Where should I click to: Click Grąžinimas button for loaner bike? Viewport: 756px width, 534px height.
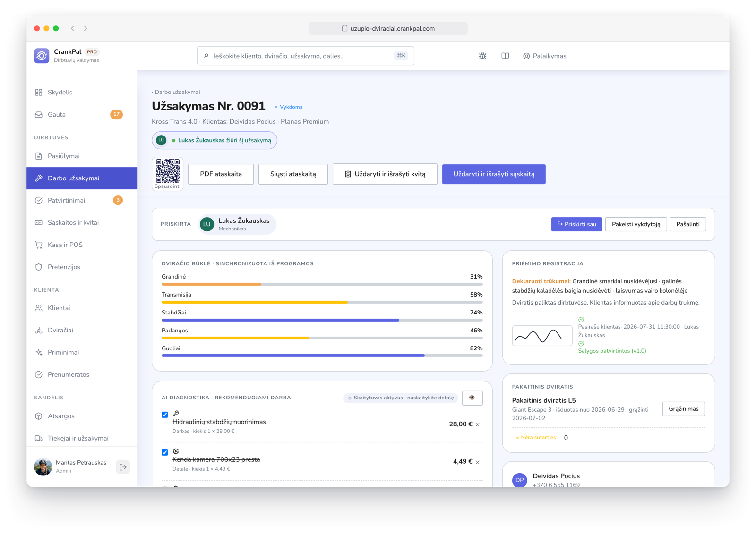(684, 409)
